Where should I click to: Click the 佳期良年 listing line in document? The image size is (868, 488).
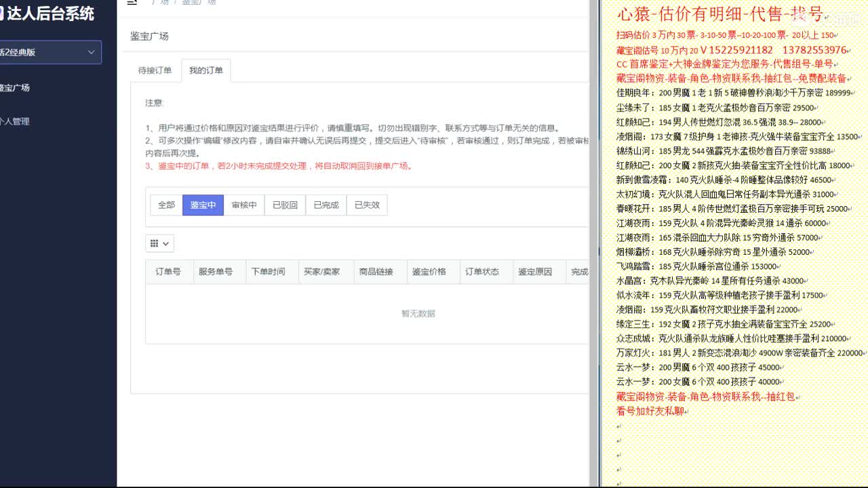tap(734, 93)
